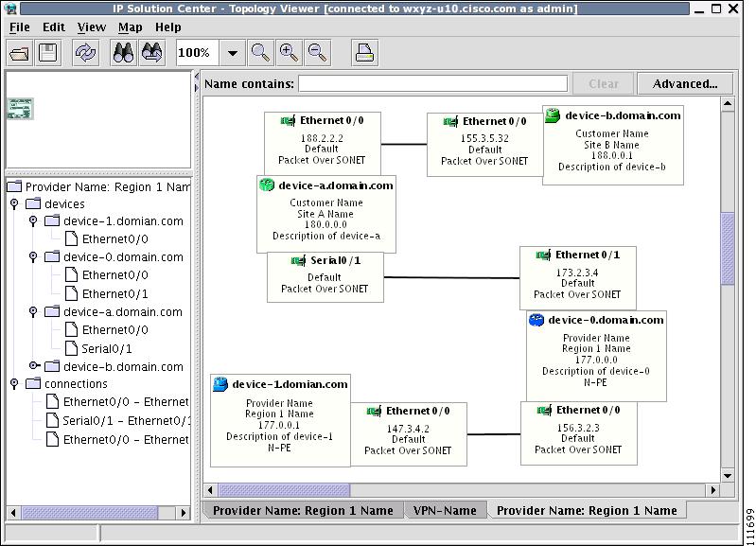The height and width of the screenshot is (546, 756).
Task: Collapse the connections tree folder
Action: [x=14, y=383]
